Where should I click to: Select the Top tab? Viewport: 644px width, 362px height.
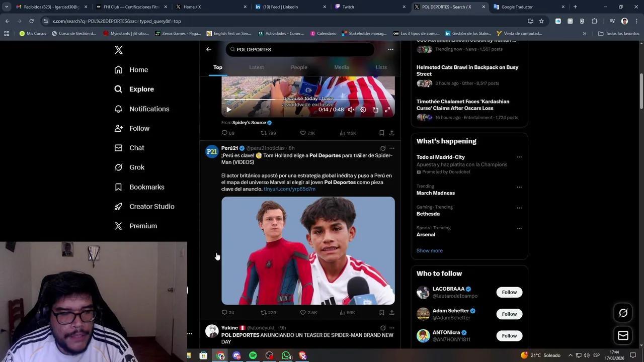pos(218,67)
